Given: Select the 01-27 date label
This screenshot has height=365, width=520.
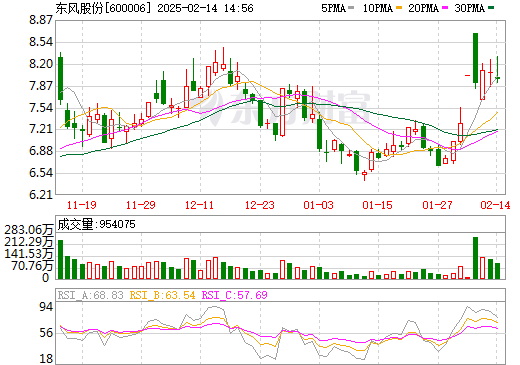Looking at the screenshot, I should point(437,205).
